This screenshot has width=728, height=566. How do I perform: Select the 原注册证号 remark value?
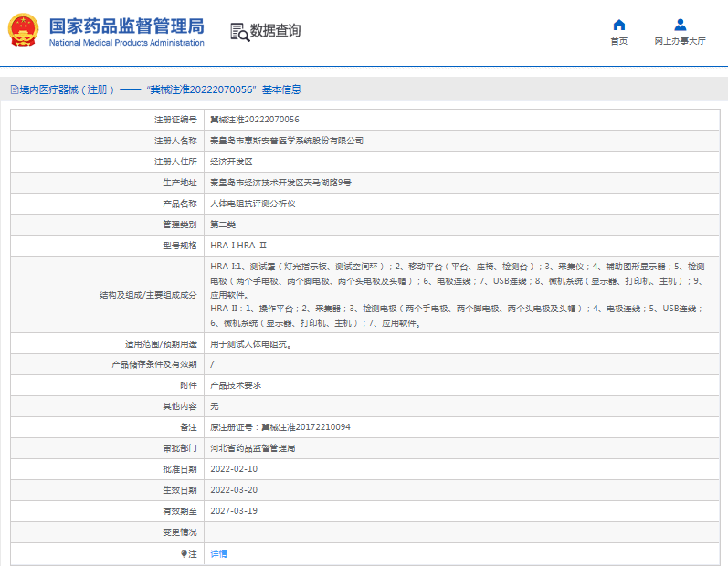pos(280,427)
